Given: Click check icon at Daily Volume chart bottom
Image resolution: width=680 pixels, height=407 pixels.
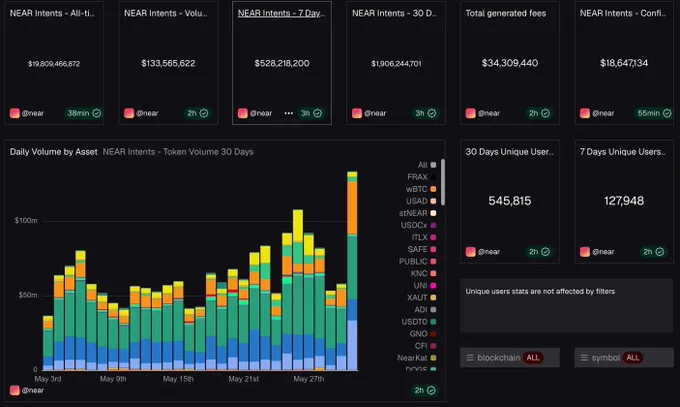Looking at the screenshot, I should [431, 390].
